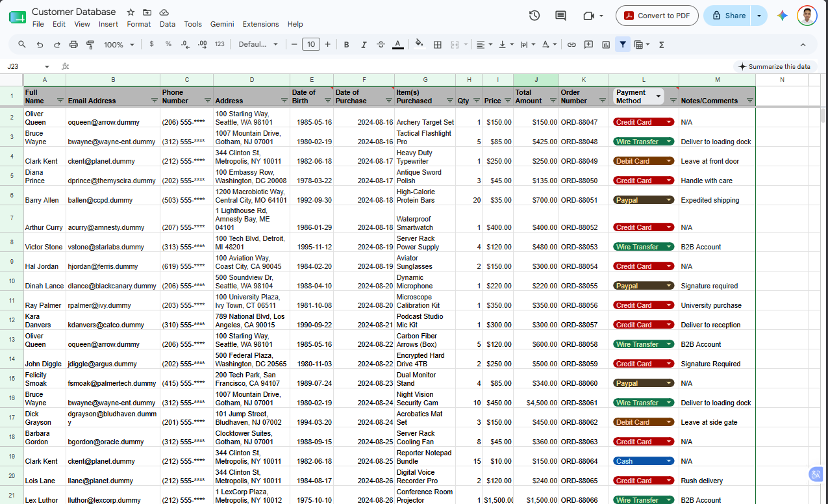Redo the last undone action
The width and height of the screenshot is (828, 504).
56,44
